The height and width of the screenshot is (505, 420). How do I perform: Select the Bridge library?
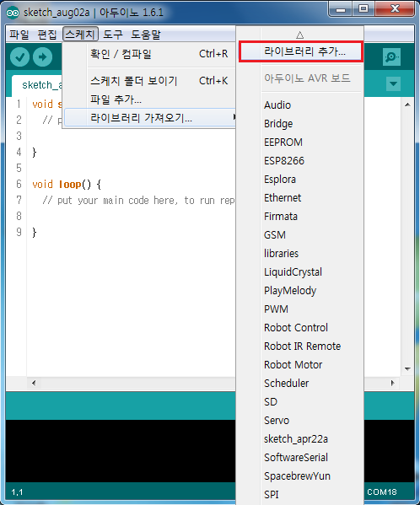301,124
